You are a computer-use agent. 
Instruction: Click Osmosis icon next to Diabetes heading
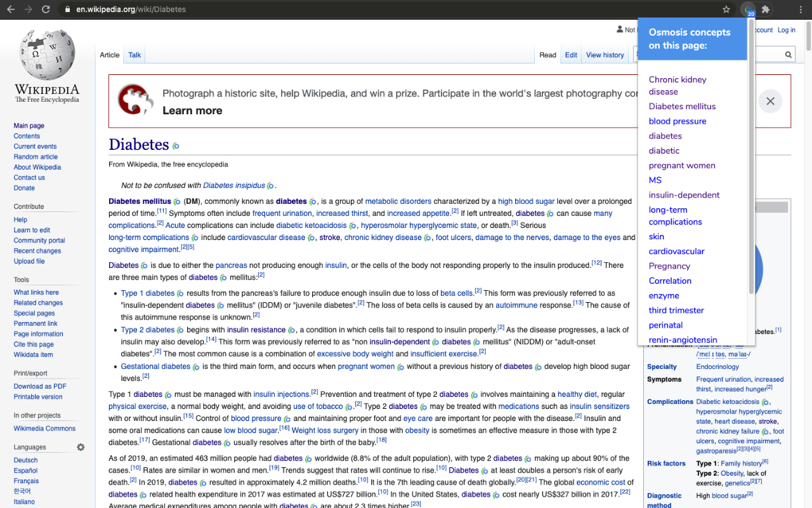(x=176, y=146)
